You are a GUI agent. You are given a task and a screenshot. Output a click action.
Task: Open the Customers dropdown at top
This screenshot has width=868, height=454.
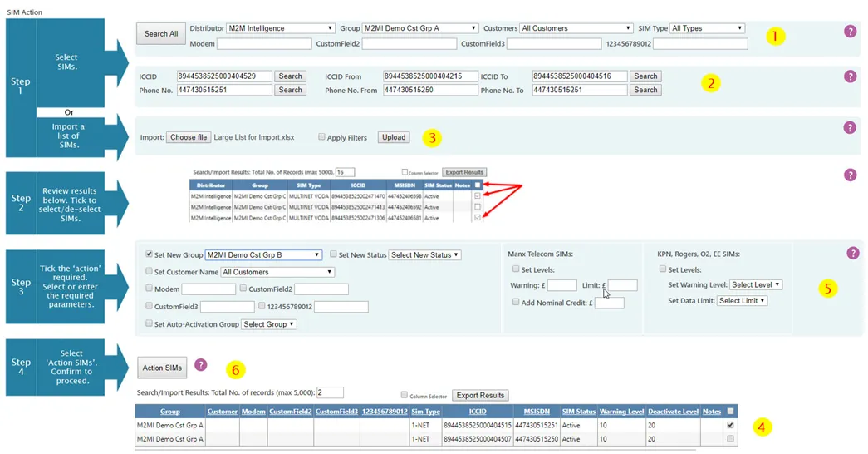tap(576, 28)
